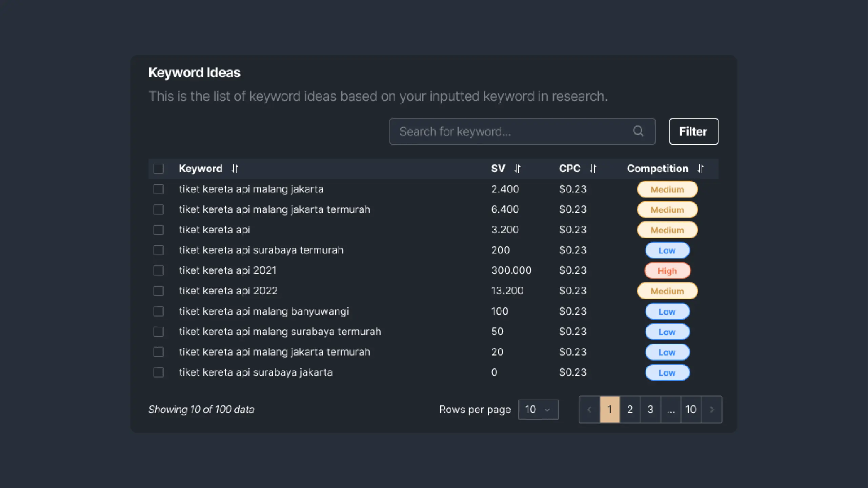Check 'tiket kereta api malang banyuwangi' row

click(x=159, y=311)
